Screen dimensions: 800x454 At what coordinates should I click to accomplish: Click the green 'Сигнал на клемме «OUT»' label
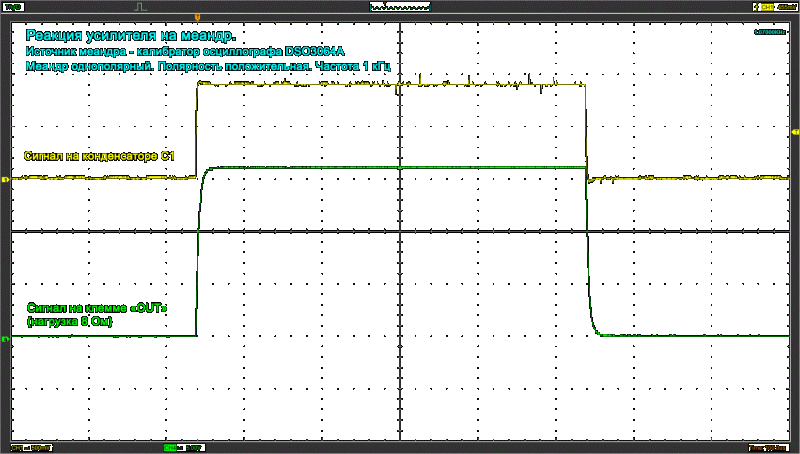pyautogui.click(x=94, y=308)
